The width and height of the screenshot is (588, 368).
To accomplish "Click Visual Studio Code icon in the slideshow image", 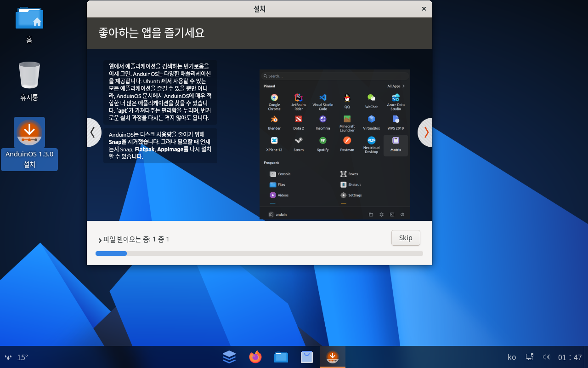I will click(323, 98).
